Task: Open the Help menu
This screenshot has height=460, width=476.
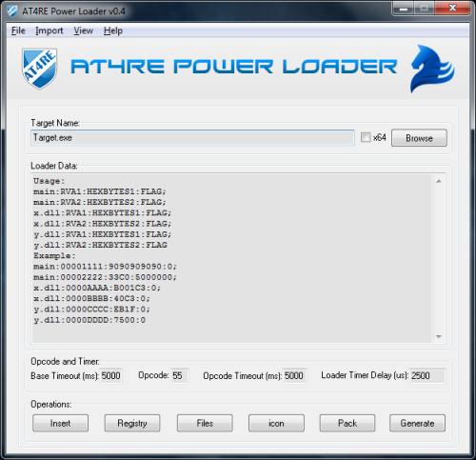Action: (x=113, y=30)
